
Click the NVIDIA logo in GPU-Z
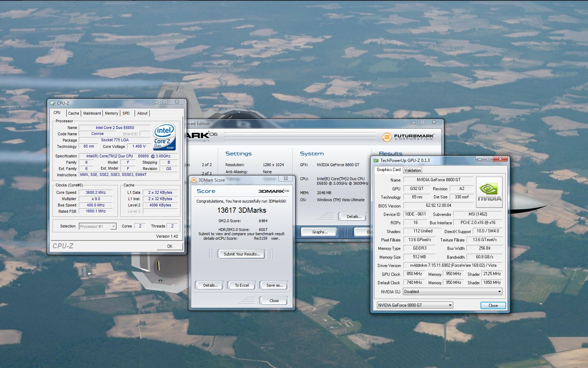click(x=489, y=192)
